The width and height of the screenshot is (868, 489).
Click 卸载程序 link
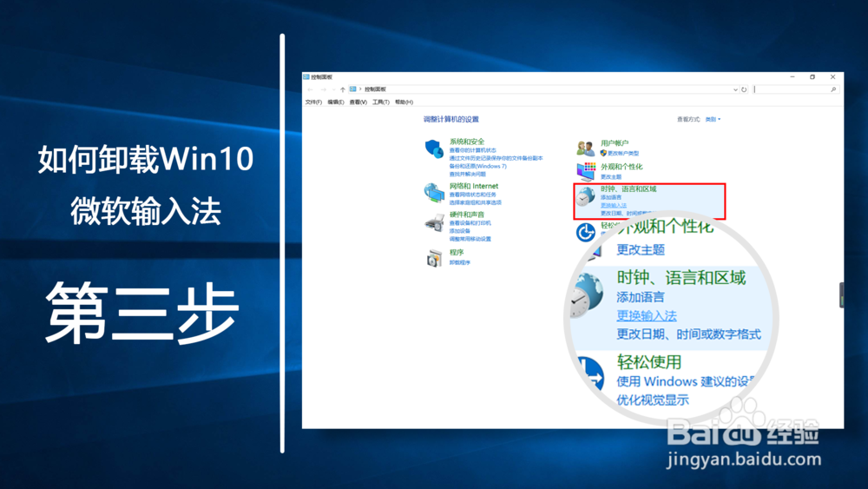point(459,262)
